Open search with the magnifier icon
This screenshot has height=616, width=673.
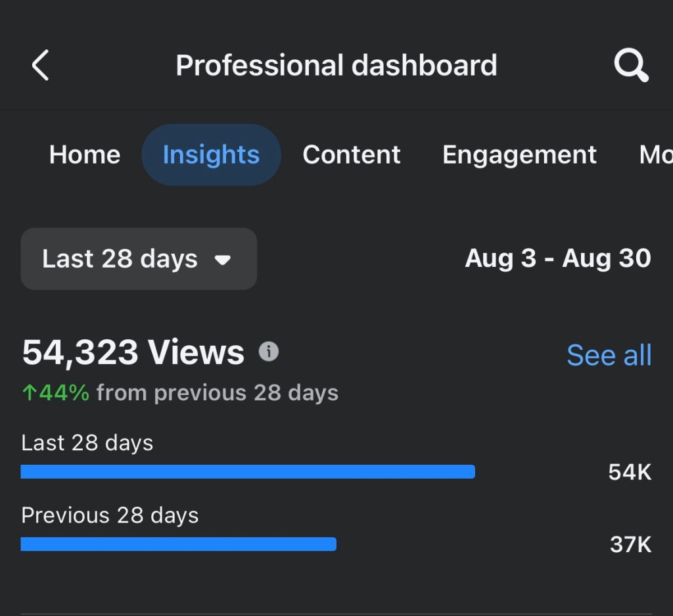tap(631, 66)
